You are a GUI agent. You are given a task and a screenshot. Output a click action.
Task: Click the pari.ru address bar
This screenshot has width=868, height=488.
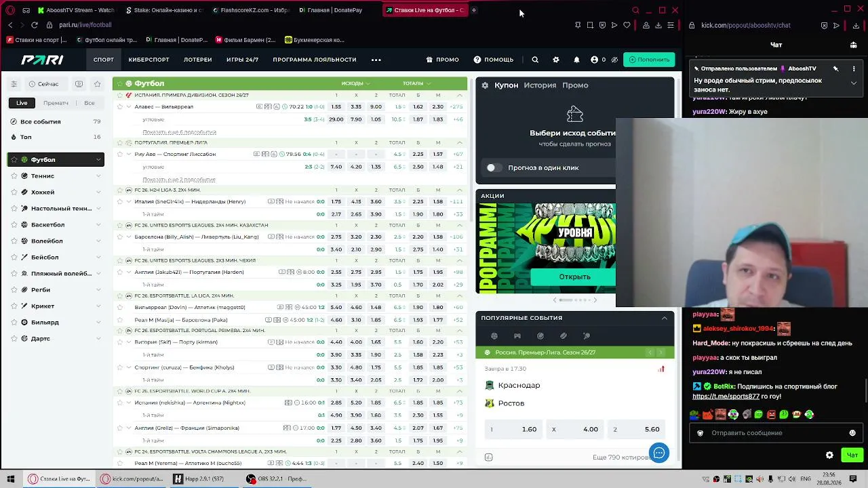click(85, 25)
